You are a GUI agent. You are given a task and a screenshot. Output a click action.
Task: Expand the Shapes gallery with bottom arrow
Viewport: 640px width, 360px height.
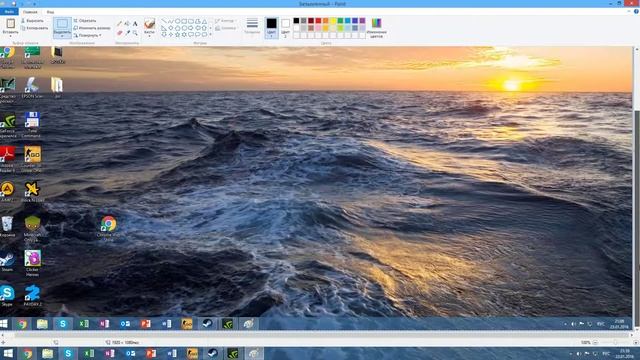coord(211,35)
